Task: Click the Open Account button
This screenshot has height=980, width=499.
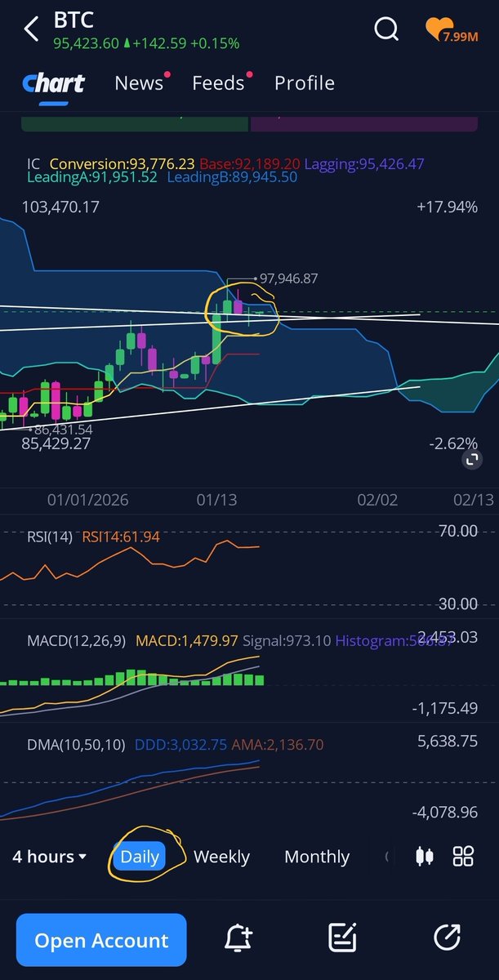Action: 101,941
